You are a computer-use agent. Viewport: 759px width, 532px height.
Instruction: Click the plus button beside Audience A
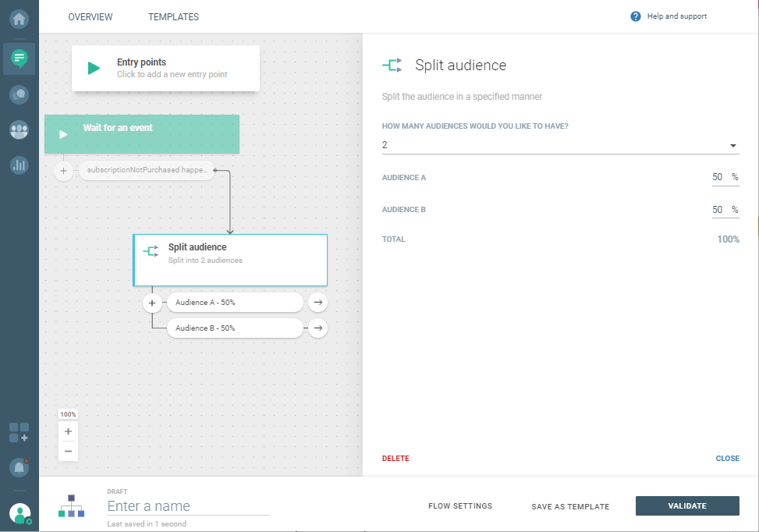point(152,303)
